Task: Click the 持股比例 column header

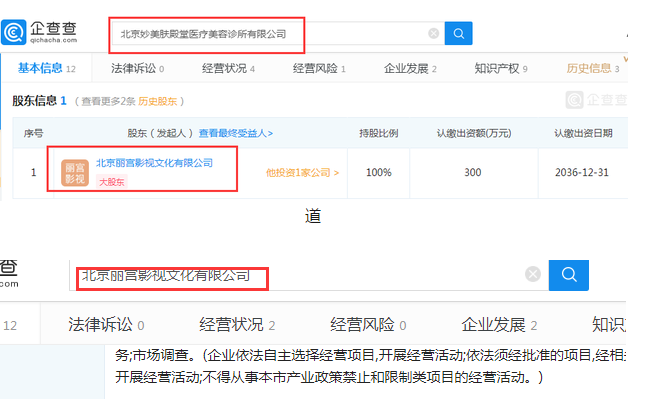Action: point(379,133)
